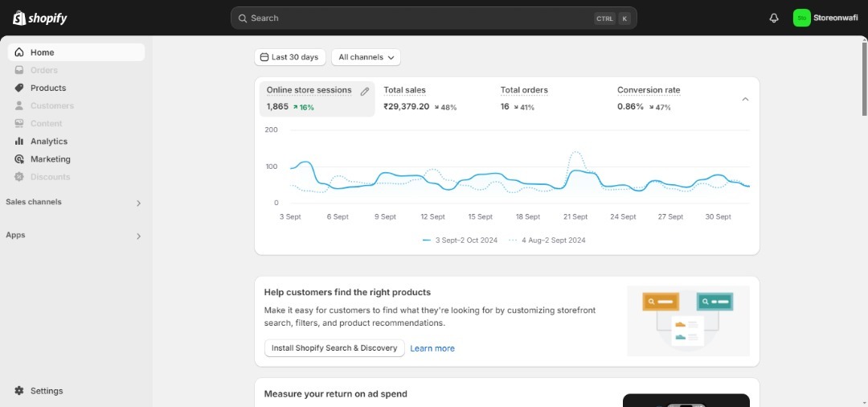This screenshot has height=407, width=868.
Task: Click the Home house icon
Action: (x=19, y=52)
